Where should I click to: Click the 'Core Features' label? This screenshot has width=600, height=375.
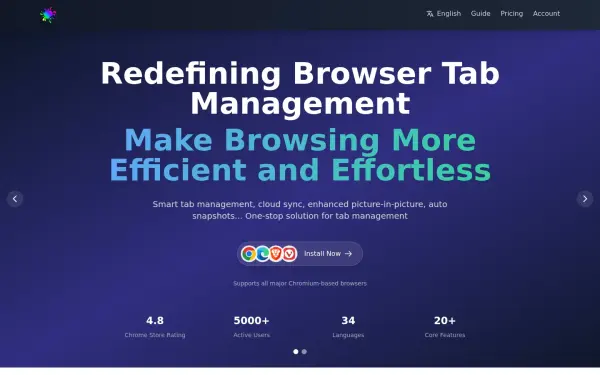click(x=445, y=335)
